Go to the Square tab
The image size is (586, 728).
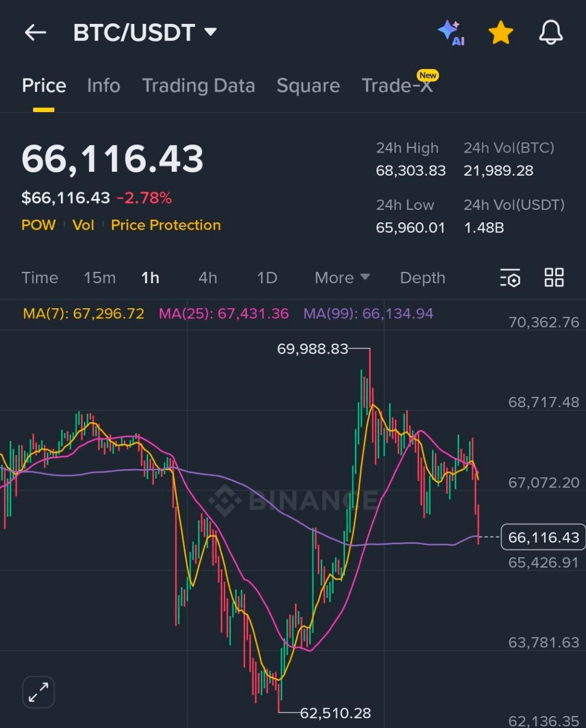308,86
